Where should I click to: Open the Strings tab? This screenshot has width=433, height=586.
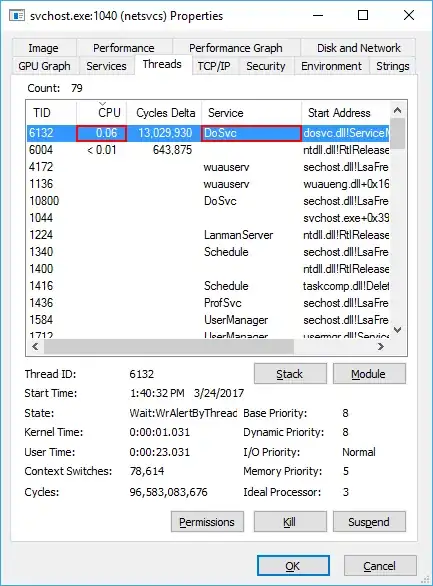(x=393, y=66)
